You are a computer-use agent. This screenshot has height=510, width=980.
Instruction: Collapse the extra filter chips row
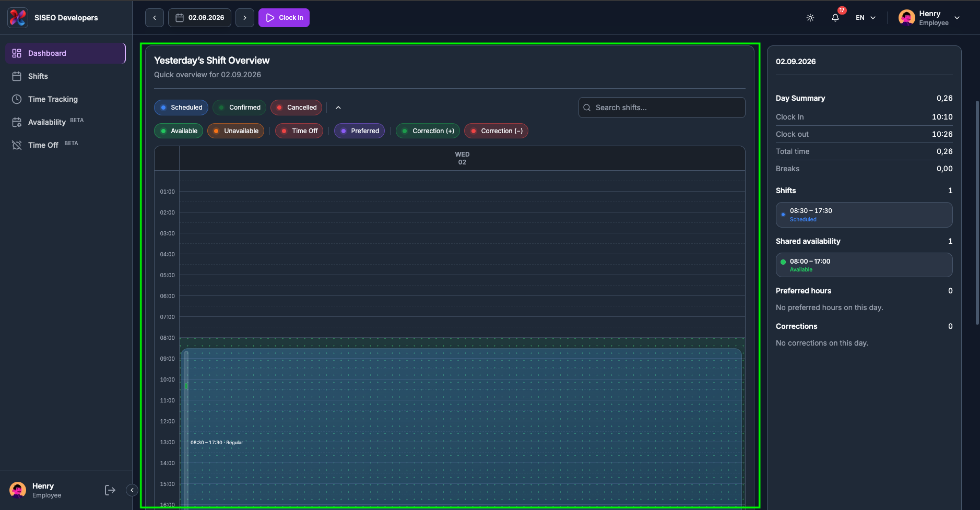pos(338,108)
